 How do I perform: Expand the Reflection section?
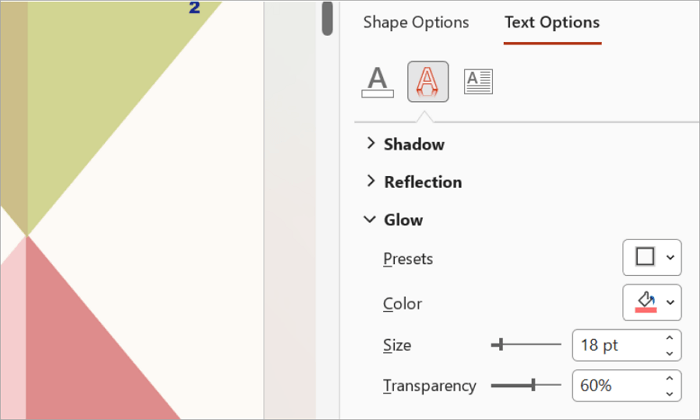coord(422,182)
